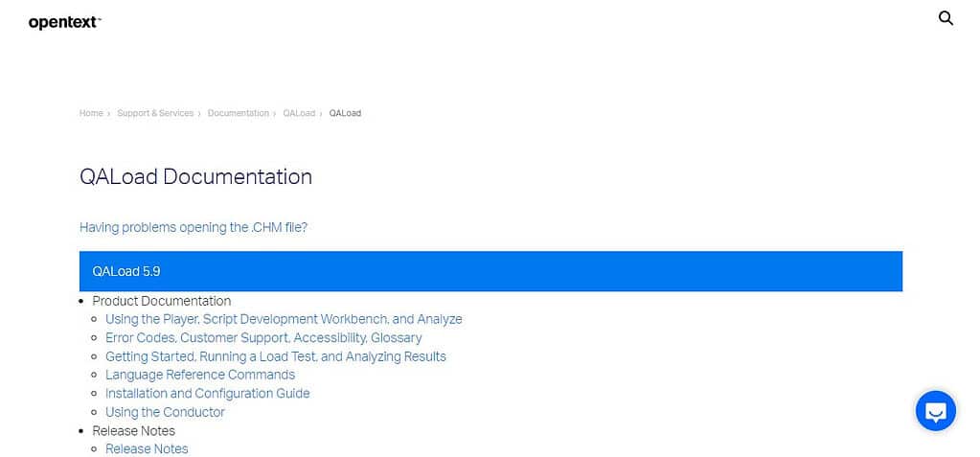This screenshot has height=457, width=980.
Task: Open Installation and Configuration Guide link
Action: click(x=208, y=393)
